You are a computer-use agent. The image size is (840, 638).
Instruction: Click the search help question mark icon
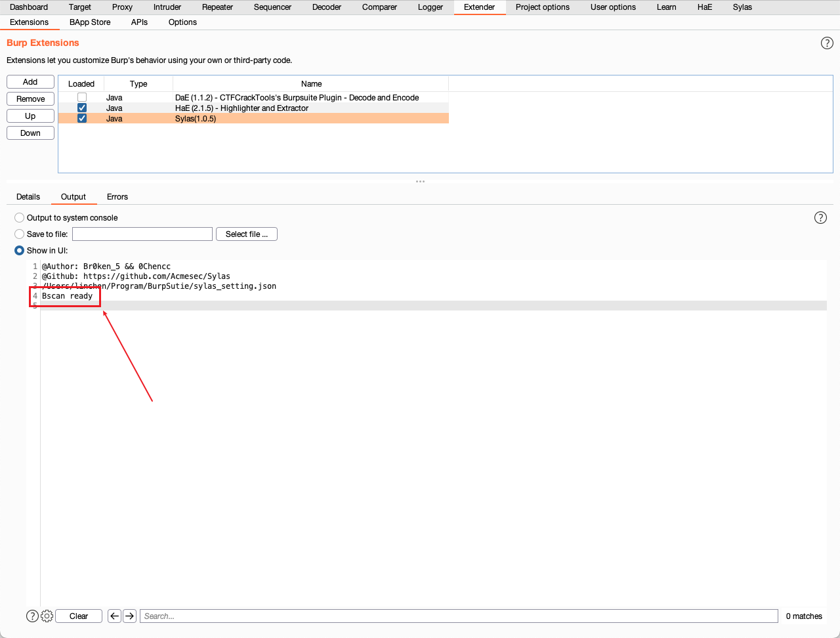pyautogui.click(x=32, y=616)
